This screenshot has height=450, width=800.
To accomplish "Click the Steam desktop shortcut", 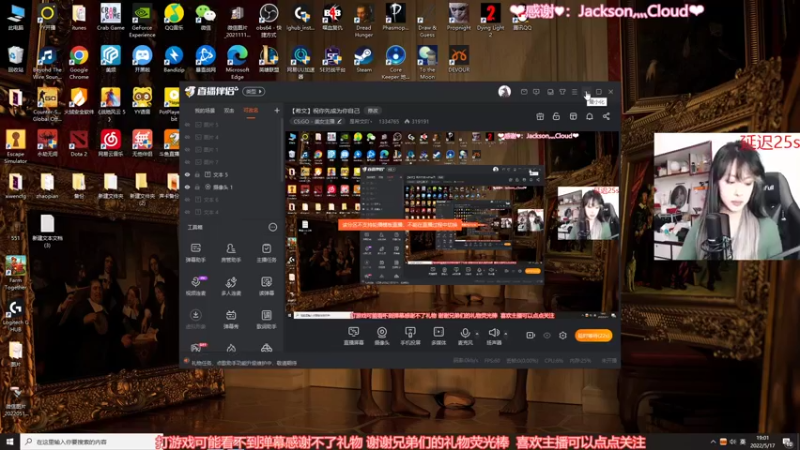I will click(364, 59).
